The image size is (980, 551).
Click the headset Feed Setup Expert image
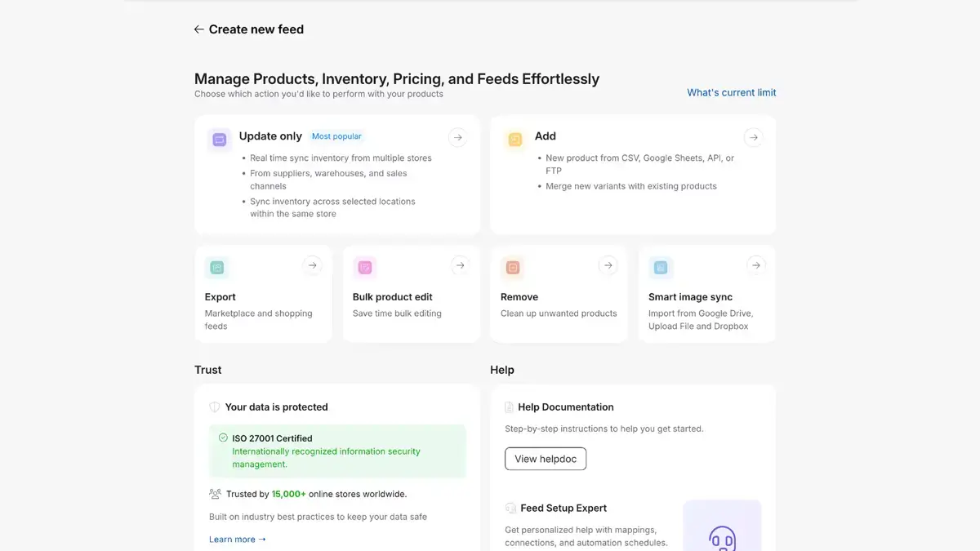click(722, 526)
